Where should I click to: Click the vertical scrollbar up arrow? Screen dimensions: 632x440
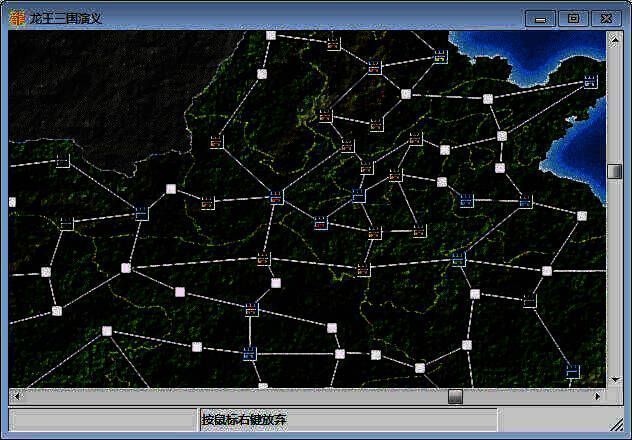tap(614, 40)
